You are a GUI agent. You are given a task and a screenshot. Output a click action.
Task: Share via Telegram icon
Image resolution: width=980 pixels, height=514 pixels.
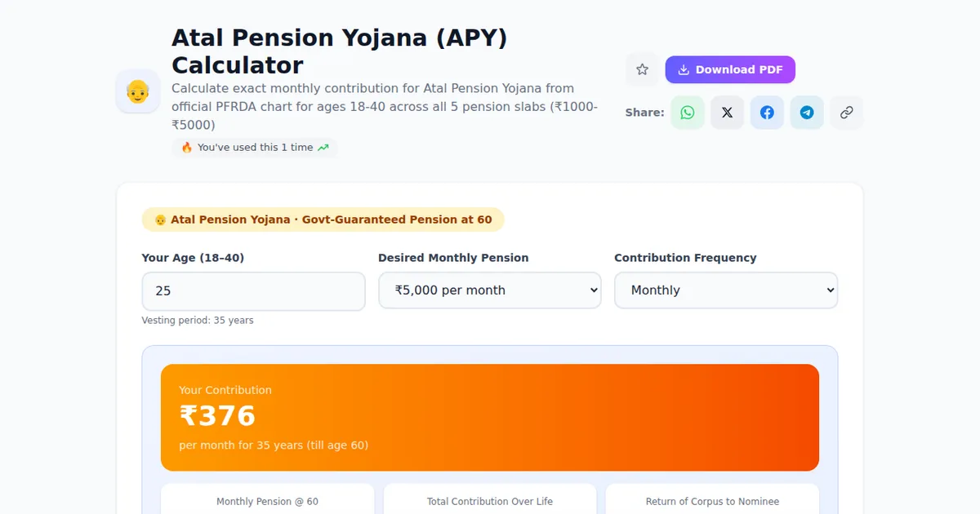pos(807,113)
